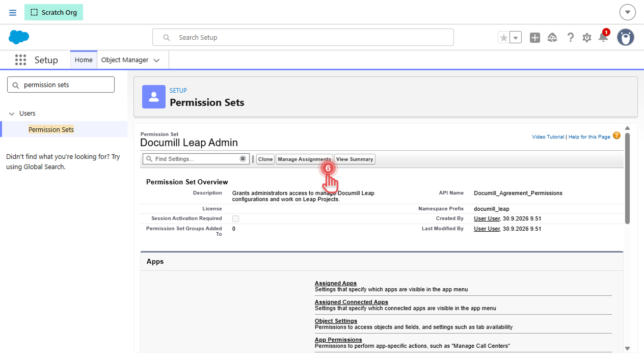Switch to the Home tab
644x359 pixels.
pyautogui.click(x=84, y=60)
